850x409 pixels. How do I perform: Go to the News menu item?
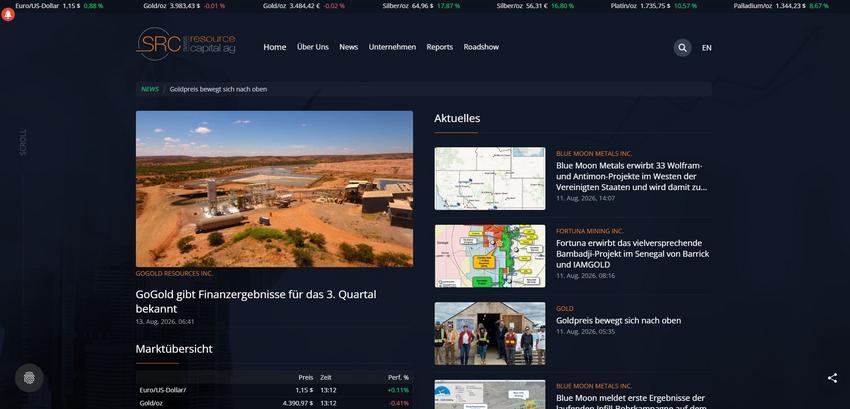(x=349, y=47)
